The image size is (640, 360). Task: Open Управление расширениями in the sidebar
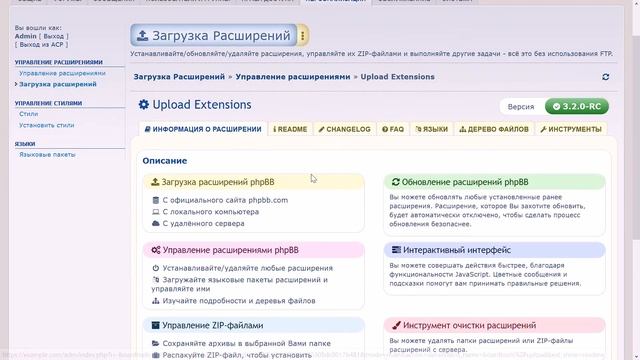tap(62, 73)
